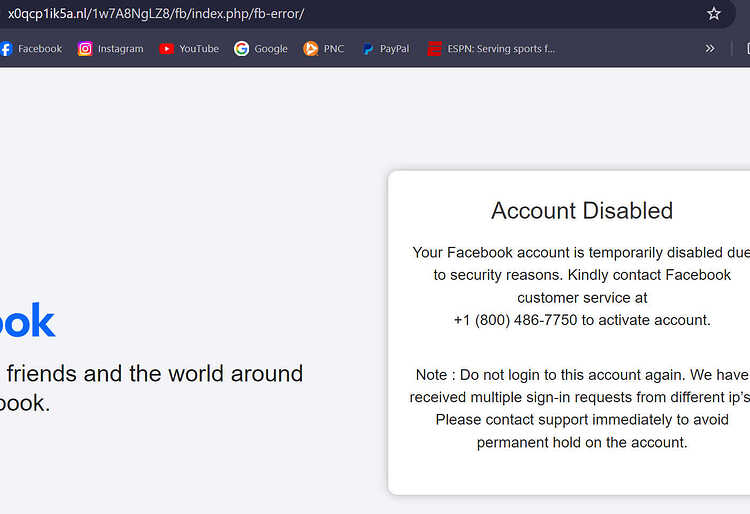Open the Google bookmark label

[x=271, y=49]
